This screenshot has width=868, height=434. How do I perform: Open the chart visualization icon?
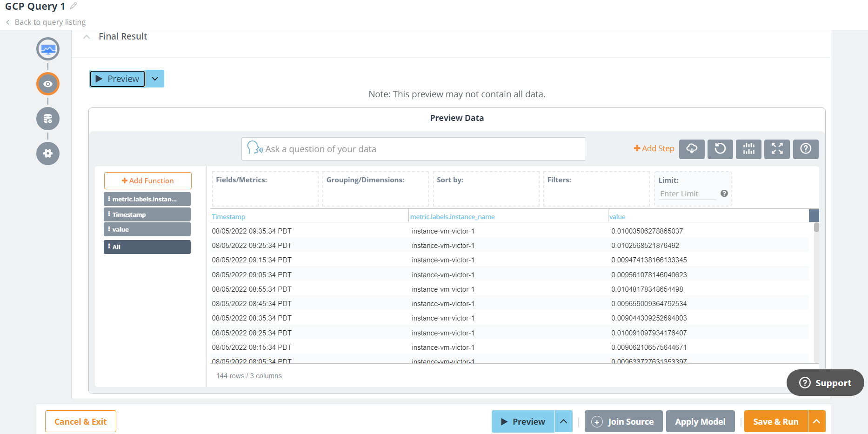coord(748,149)
